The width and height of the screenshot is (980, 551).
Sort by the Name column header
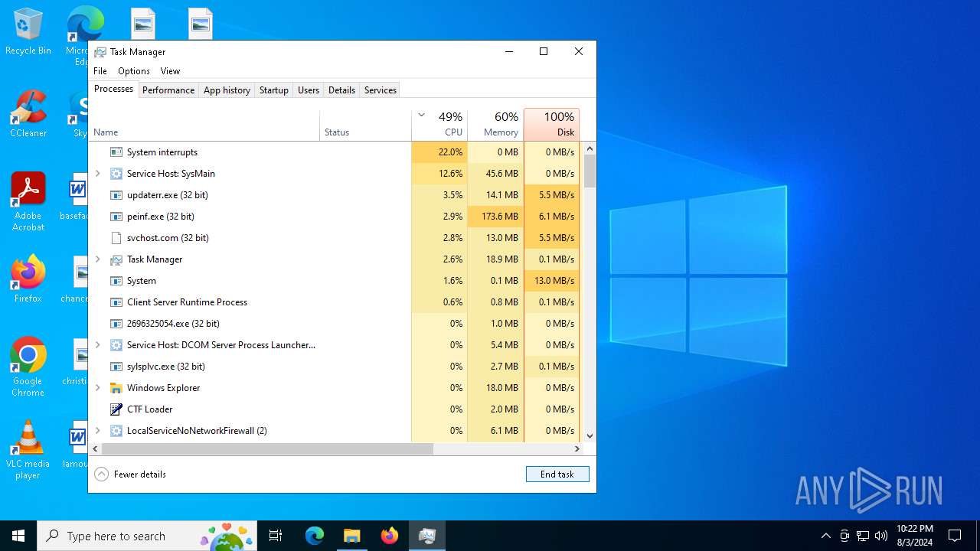204,126
